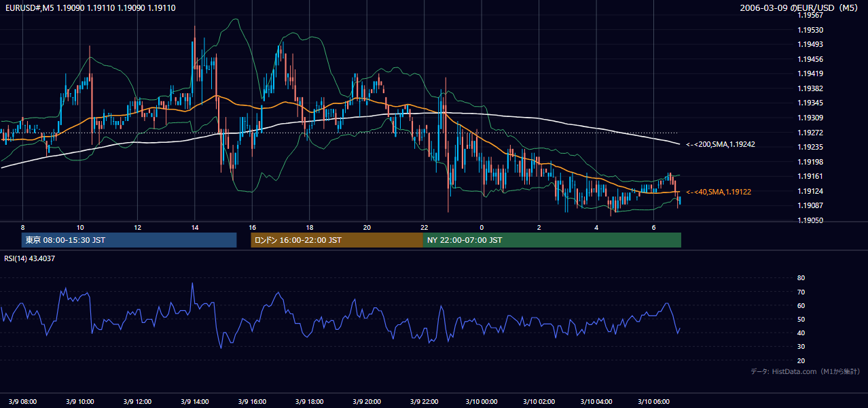Image resolution: width=868 pixels, height=408 pixels.
Task: Click the 3/9 20:00 date label
Action: click(367, 401)
